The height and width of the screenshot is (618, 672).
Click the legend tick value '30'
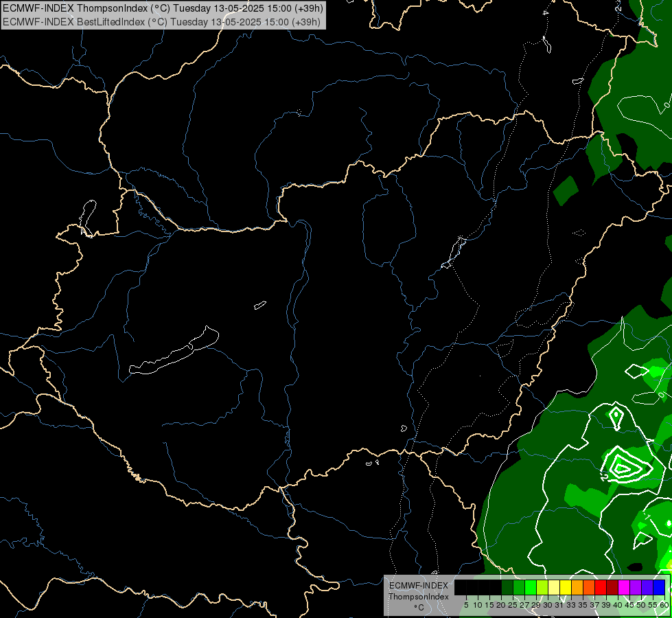(548, 605)
